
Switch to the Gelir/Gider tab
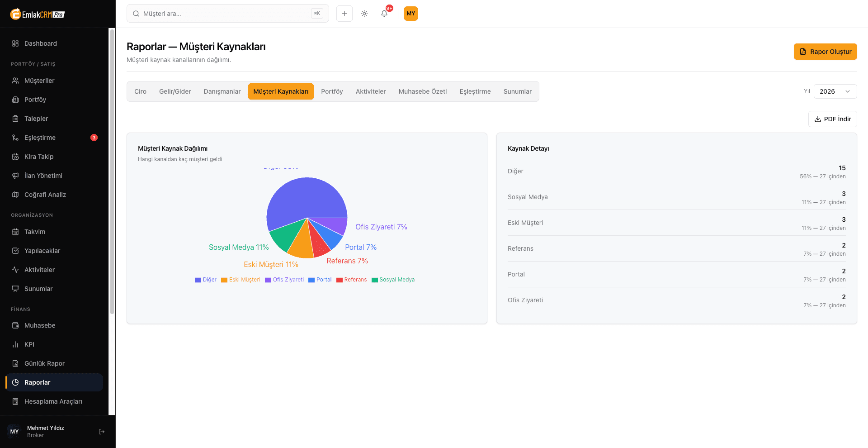(x=175, y=91)
